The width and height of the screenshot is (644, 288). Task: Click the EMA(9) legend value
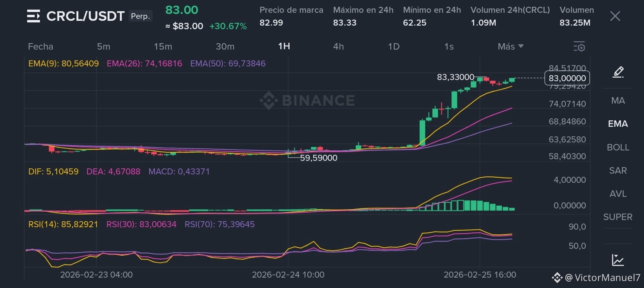tap(64, 63)
